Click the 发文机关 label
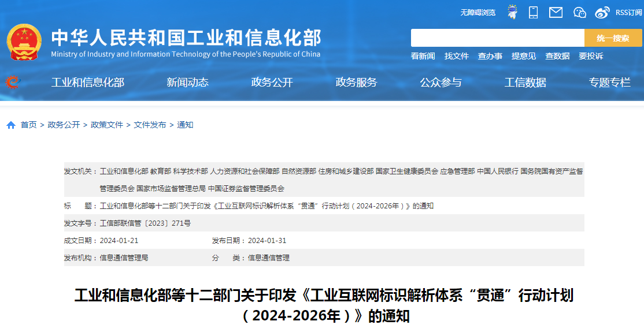This screenshot has width=644, height=336. coord(80,171)
